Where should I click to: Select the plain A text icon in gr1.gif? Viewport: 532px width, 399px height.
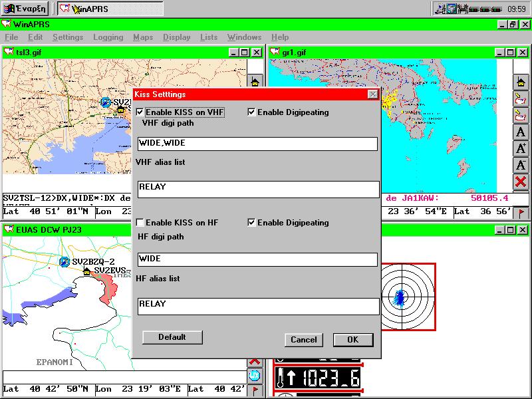(x=521, y=132)
